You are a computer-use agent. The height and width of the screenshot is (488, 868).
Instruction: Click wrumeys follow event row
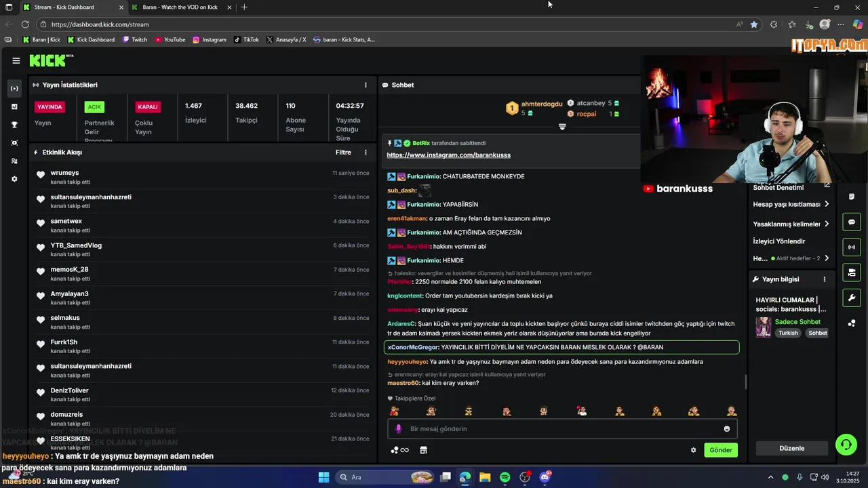(203, 177)
